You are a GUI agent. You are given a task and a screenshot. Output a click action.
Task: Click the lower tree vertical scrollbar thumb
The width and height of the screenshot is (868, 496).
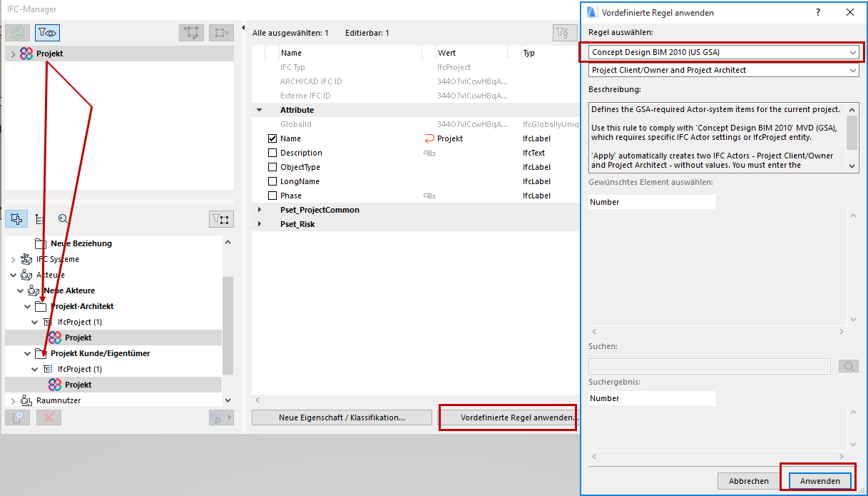coord(228,326)
